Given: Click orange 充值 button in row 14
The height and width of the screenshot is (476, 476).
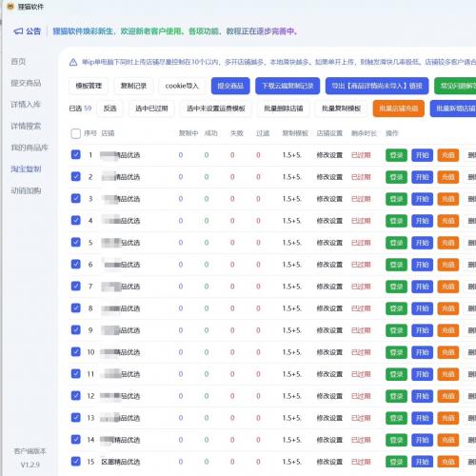Looking at the screenshot, I should click(x=448, y=440).
